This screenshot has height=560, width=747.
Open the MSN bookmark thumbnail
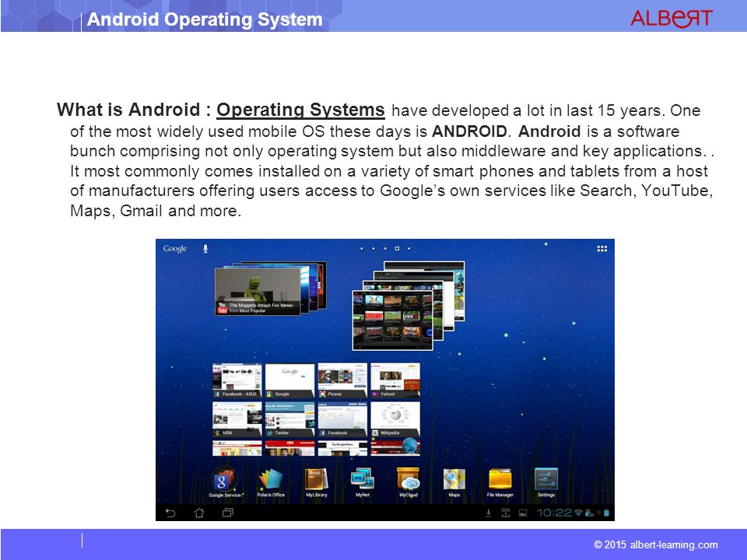click(x=237, y=419)
